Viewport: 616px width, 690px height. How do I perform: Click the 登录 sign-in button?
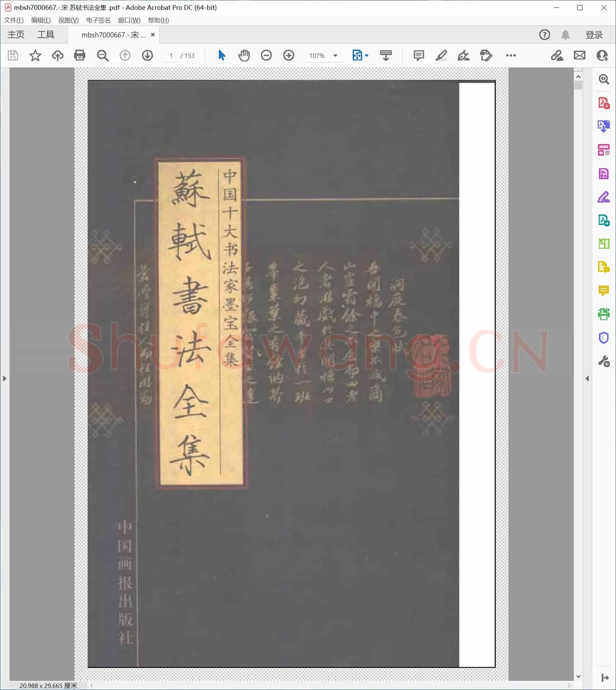pyautogui.click(x=594, y=35)
